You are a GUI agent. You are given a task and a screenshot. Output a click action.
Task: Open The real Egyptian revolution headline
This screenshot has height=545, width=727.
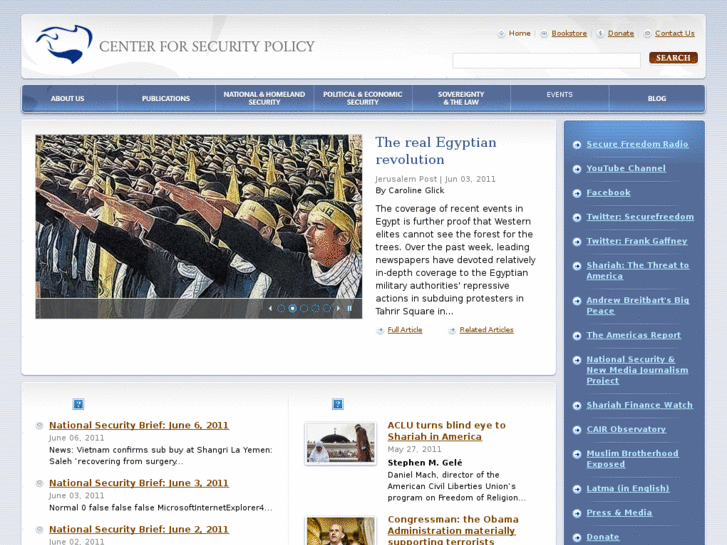(435, 151)
